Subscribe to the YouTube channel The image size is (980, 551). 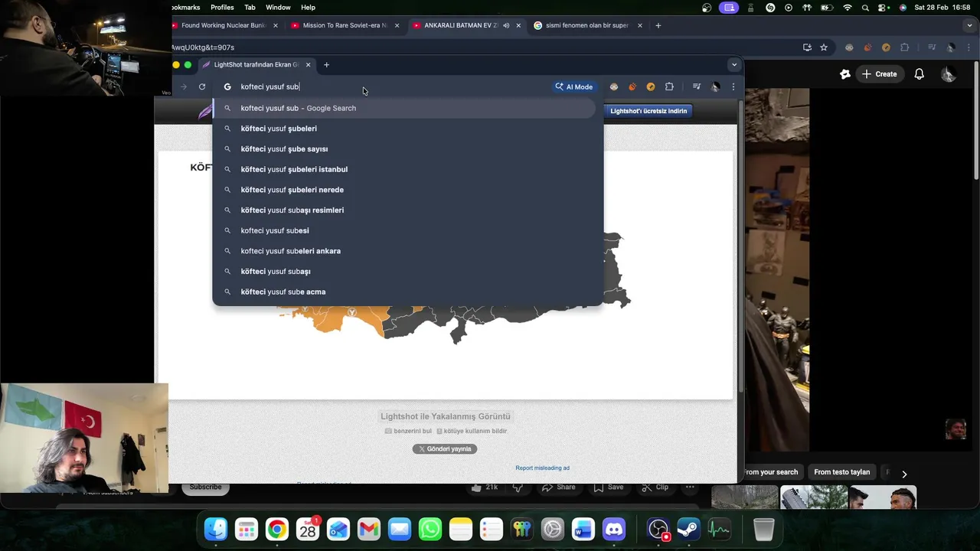click(x=205, y=487)
